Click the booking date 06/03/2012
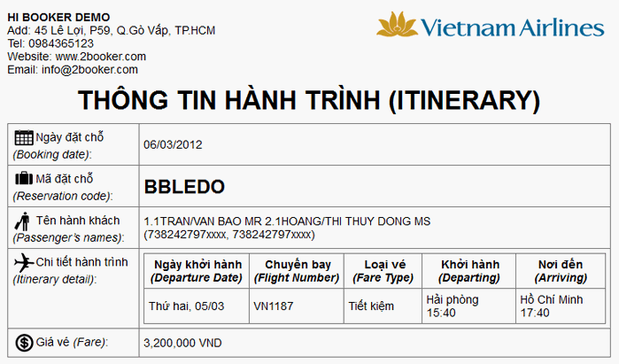This screenshot has height=364, width=619. [x=173, y=144]
